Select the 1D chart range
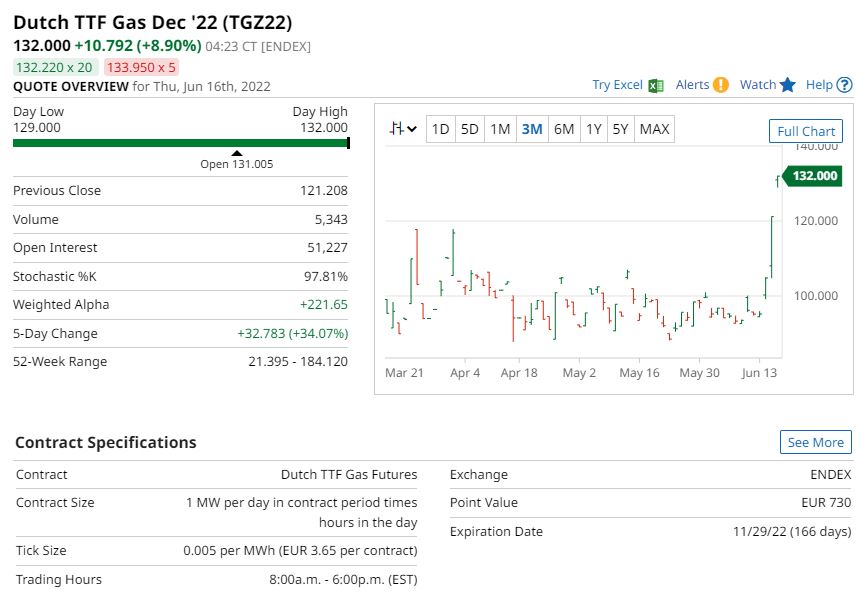This screenshot has height=603, width=863. [x=439, y=129]
